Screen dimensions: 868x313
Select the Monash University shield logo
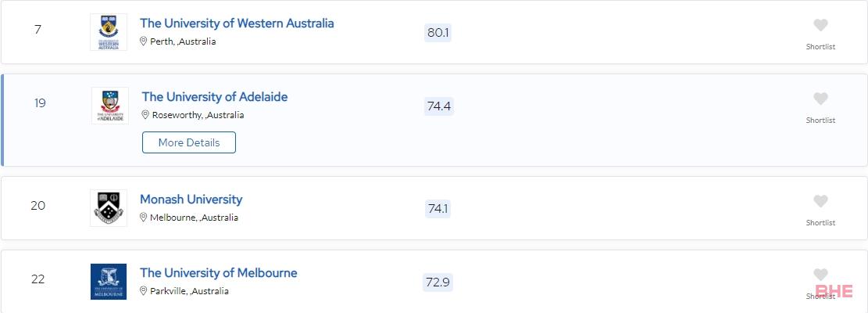point(109,207)
